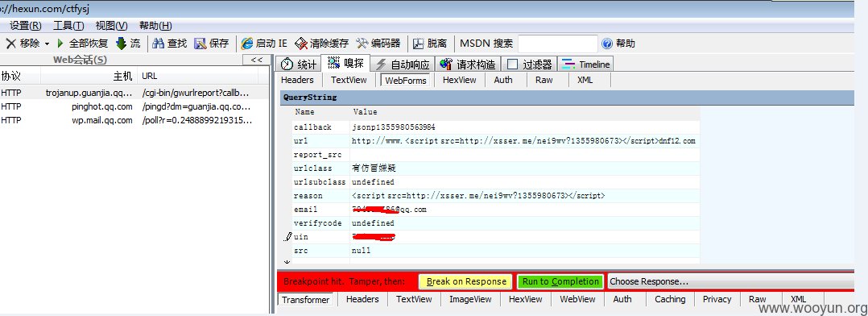Click the callback value jsonp1355980563984
The image size is (868, 316).
coord(393,127)
